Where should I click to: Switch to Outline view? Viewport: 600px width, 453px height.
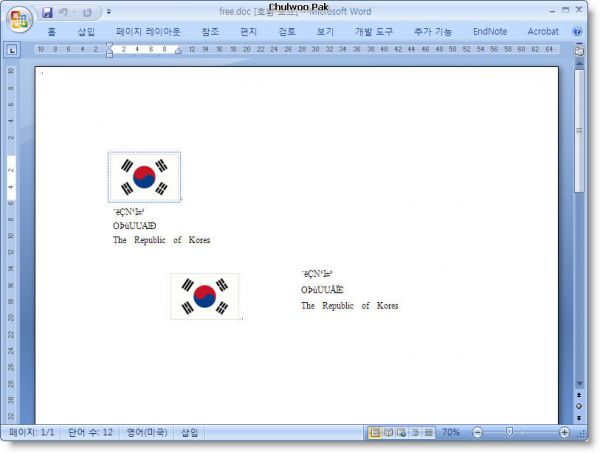[x=415, y=432]
